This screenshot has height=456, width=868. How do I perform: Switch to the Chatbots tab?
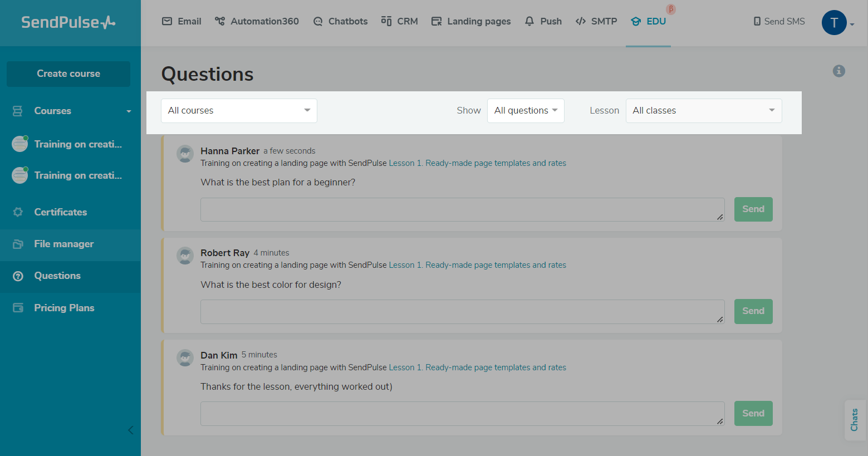pyautogui.click(x=340, y=21)
